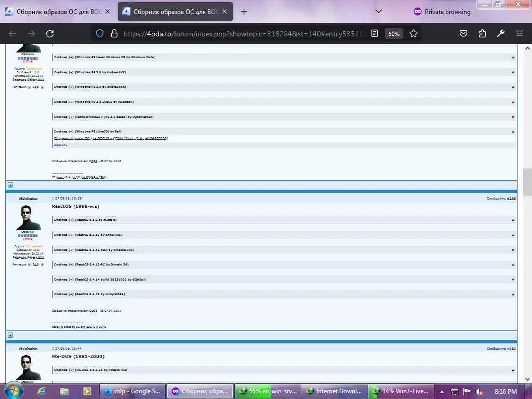The image size is (532, 399).
Task: Expand the MS-DOS 3.0-3.31 spoiler
Action: coord(284,370)
